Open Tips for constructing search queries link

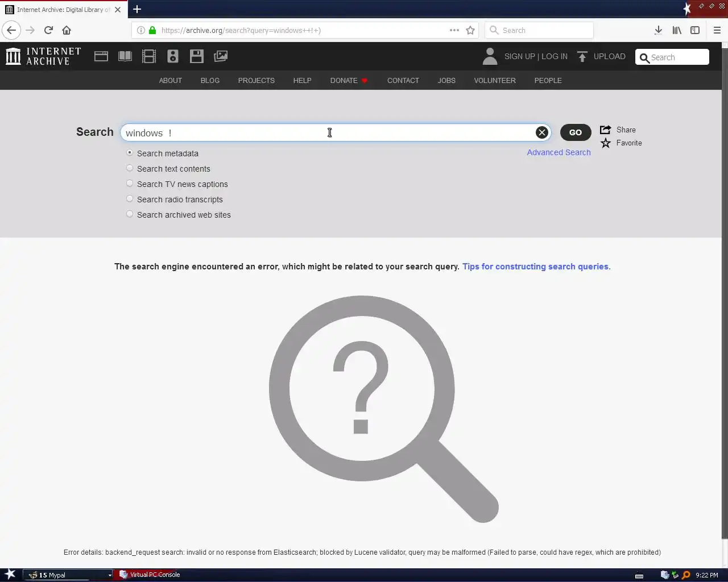[x=536, y=267]
